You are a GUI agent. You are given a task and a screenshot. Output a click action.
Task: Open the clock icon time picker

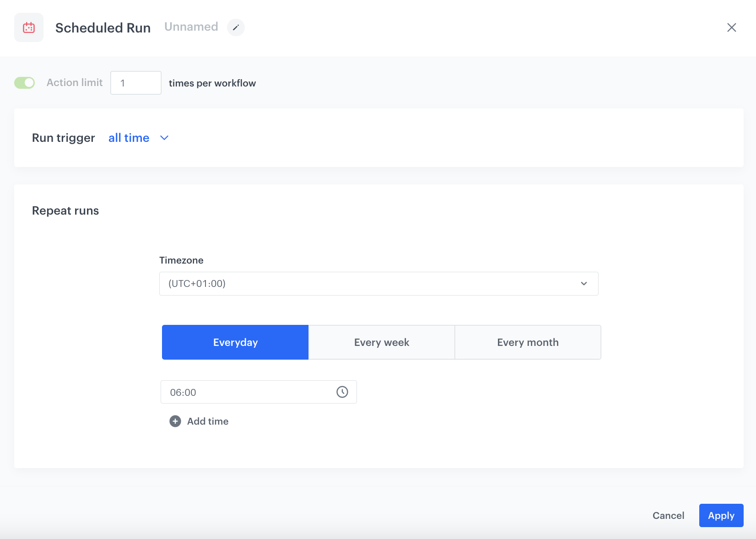[x=342, y=392]
